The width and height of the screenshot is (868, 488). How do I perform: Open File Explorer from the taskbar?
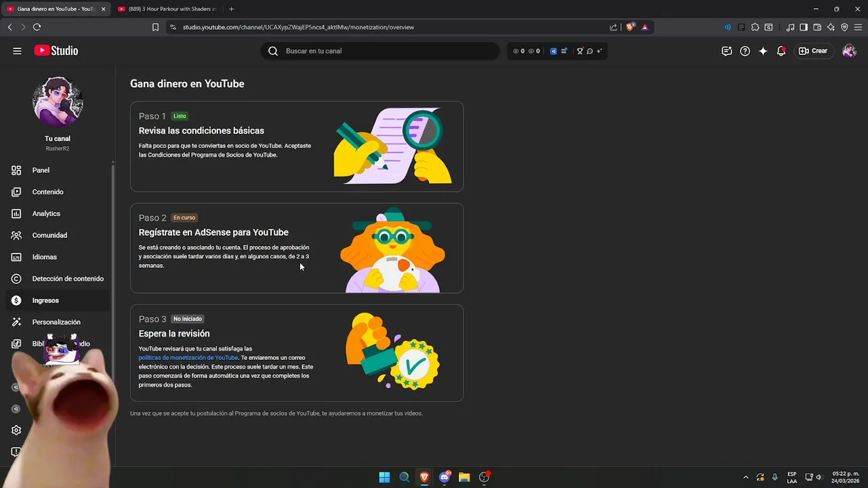464,477
